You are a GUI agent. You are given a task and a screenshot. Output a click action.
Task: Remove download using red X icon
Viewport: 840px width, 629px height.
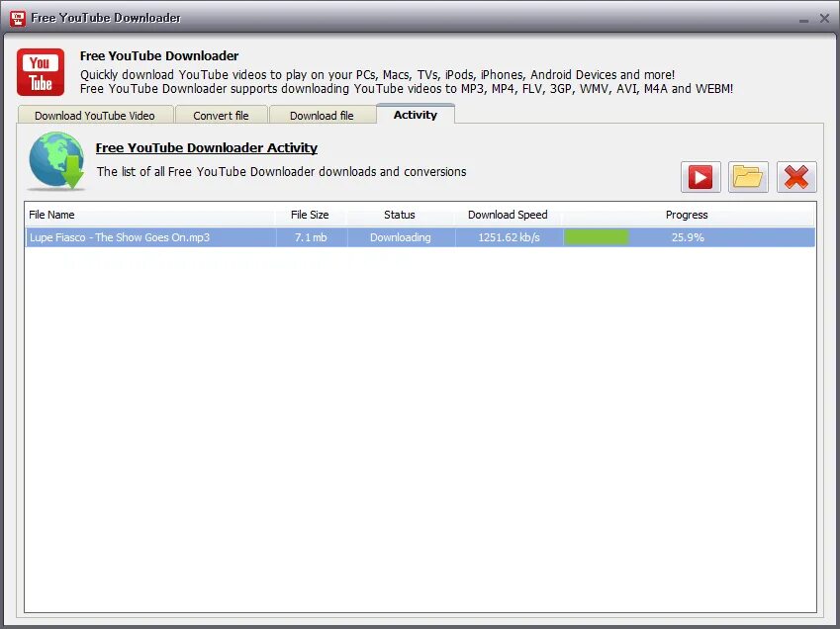coord(796,177)
